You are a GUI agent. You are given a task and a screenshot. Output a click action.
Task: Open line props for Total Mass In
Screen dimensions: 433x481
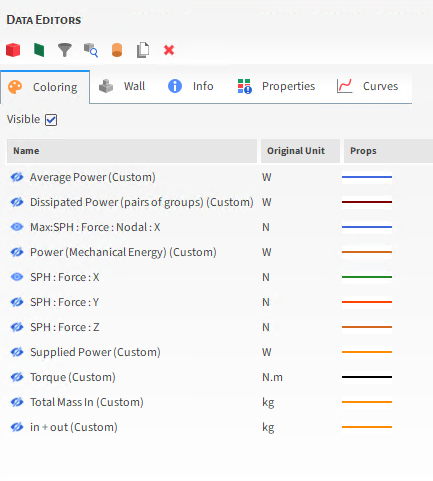click(x=367, y=402)
